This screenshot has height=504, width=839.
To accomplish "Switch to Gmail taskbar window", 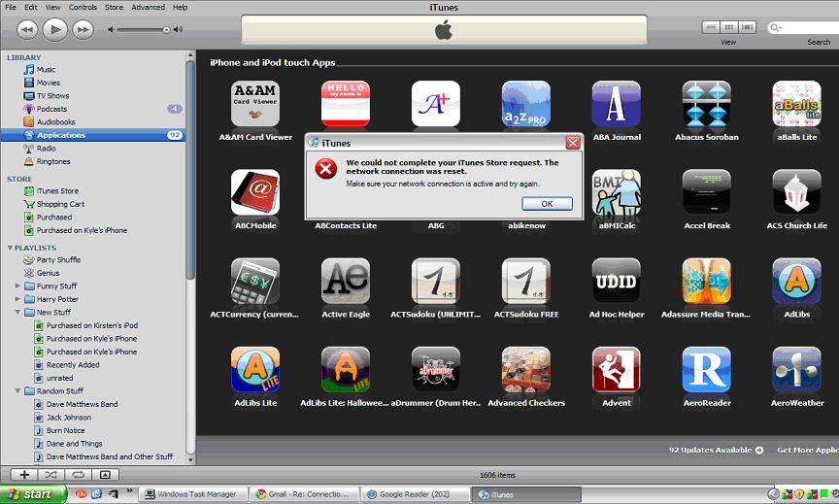I will pyautogui.click(x=304, y=494).
